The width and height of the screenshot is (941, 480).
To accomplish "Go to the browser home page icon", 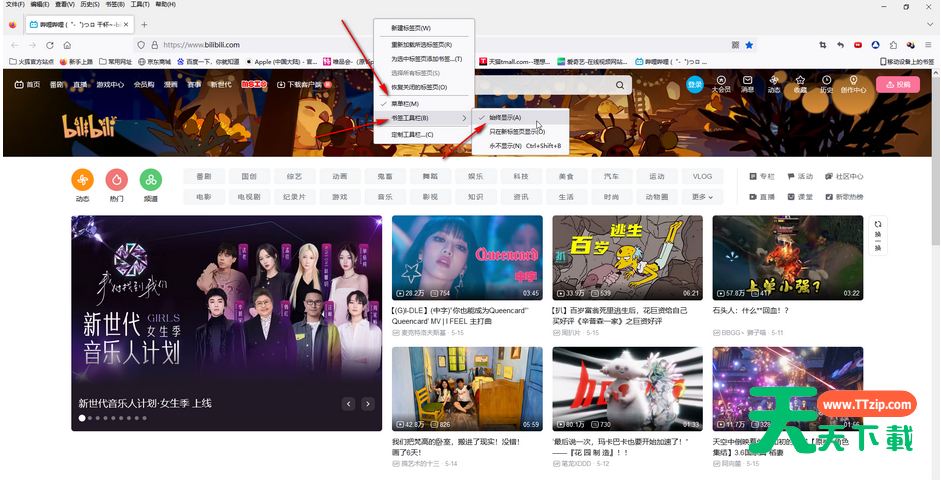I will point(67,45).
